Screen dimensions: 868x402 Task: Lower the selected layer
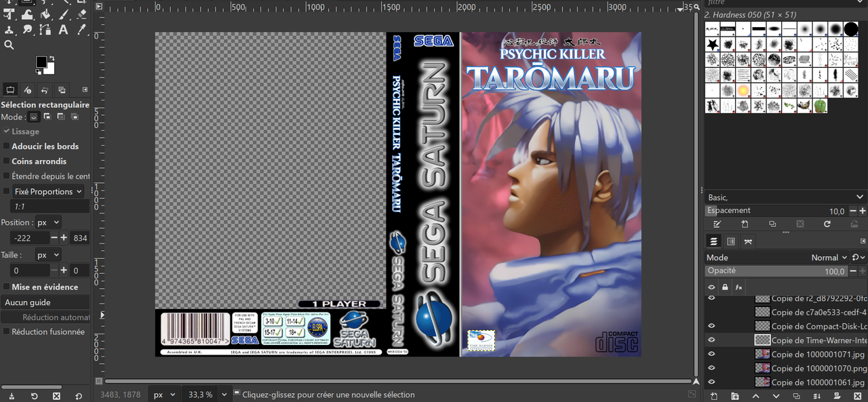776,396
